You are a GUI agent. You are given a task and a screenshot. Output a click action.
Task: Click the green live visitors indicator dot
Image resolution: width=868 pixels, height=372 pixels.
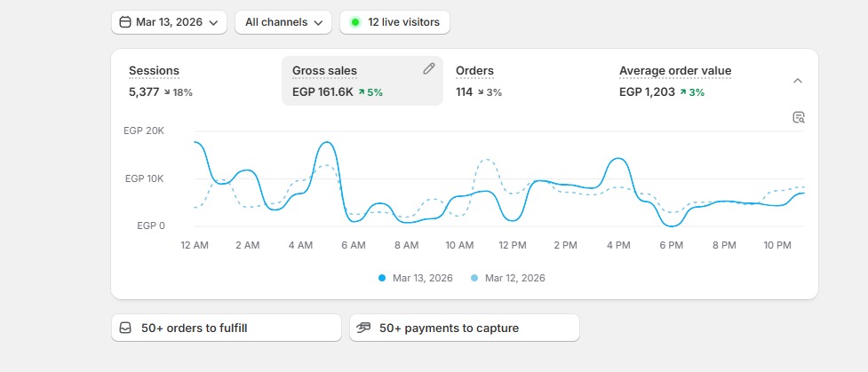(355, 22)
